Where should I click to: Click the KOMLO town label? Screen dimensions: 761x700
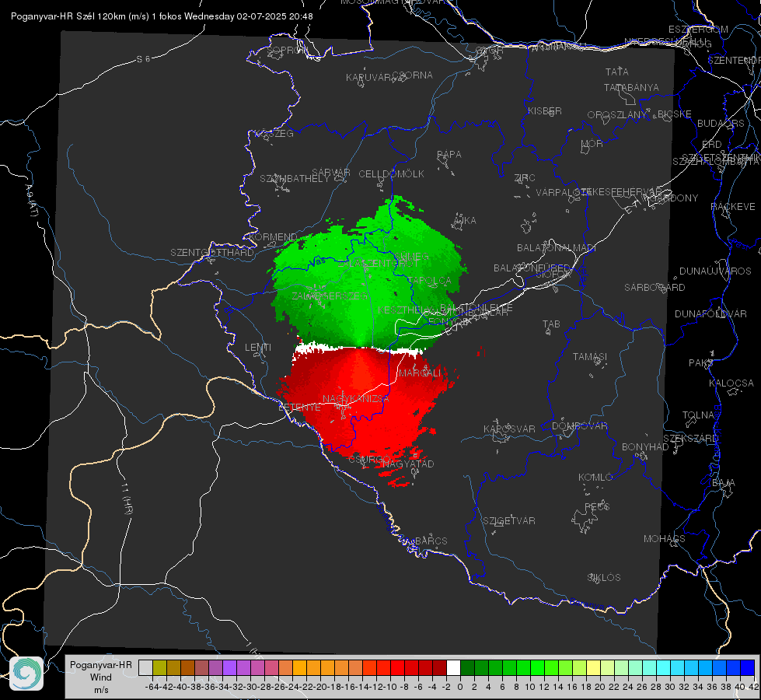coord(595,478)
